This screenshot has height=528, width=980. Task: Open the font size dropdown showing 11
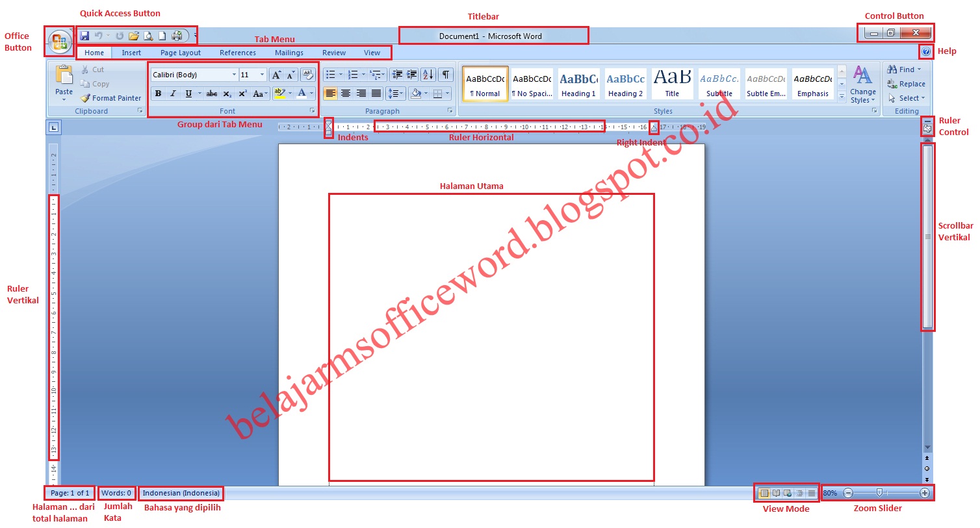(x=262, y=75)
